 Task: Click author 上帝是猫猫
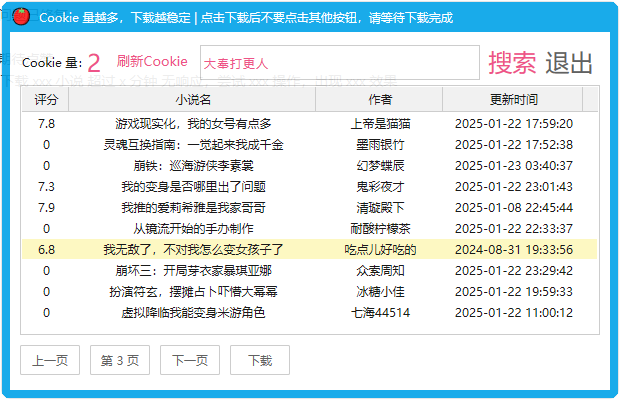tap(380, 124)
